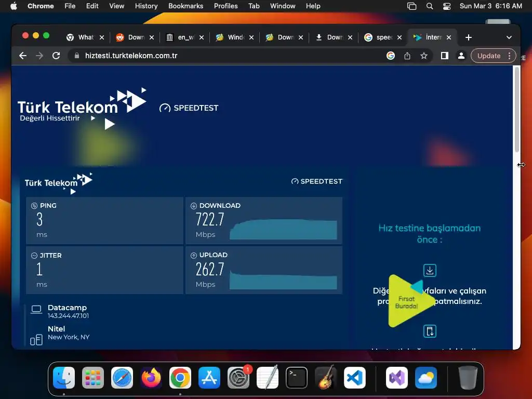Click the small Türk Telekom logo in results card
The width and height of the screenshot is (532, 399).
58,183
